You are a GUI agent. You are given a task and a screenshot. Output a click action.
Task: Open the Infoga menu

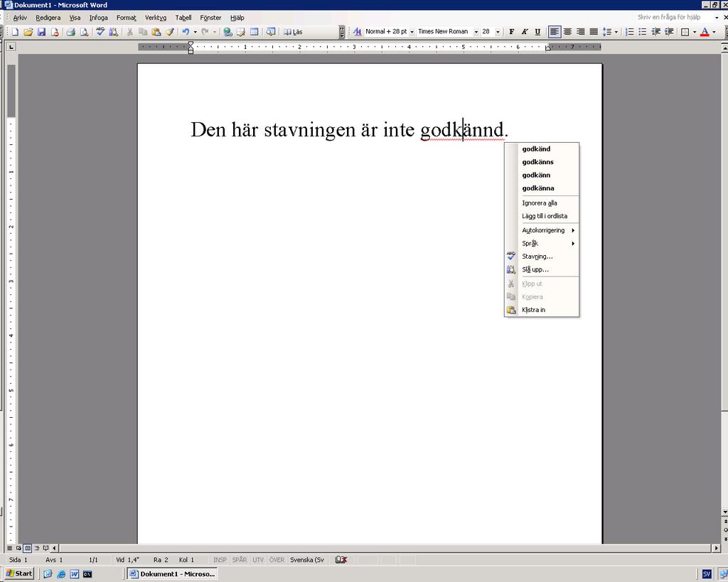98,18
